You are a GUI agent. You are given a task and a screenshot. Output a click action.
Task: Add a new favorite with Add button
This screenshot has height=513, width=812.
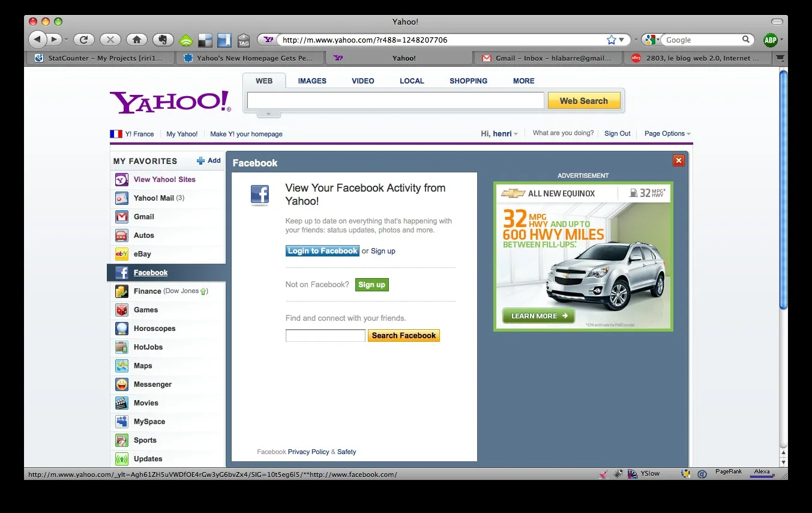209,160
